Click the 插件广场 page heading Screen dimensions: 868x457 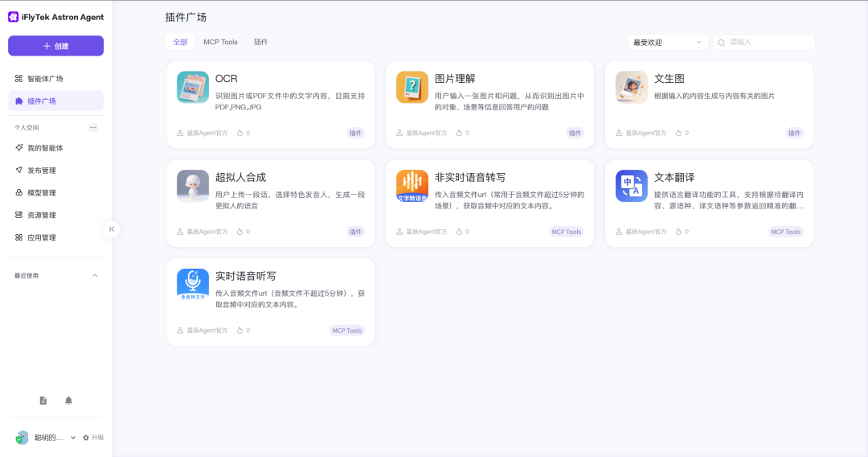186,17
